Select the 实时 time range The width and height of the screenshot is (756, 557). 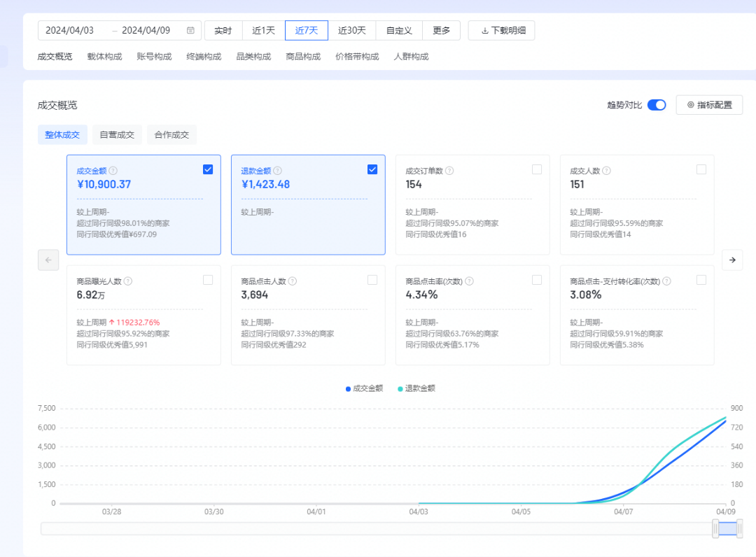(x=223, y=30)
